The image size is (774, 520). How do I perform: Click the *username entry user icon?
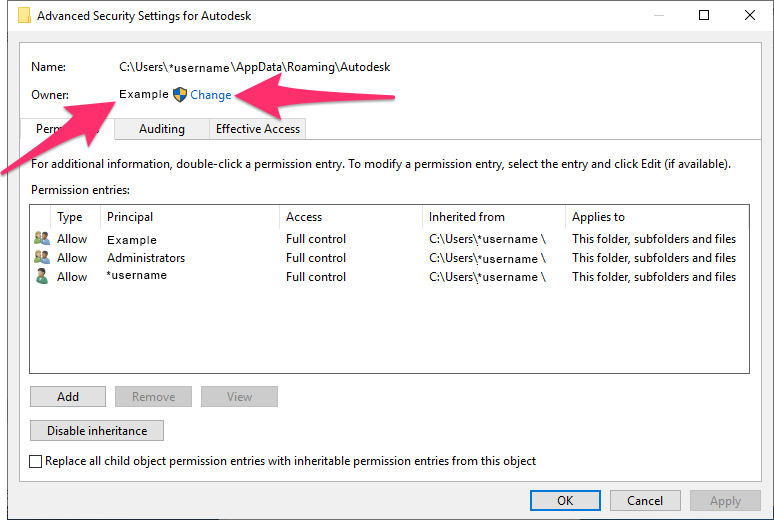[41, 276]
